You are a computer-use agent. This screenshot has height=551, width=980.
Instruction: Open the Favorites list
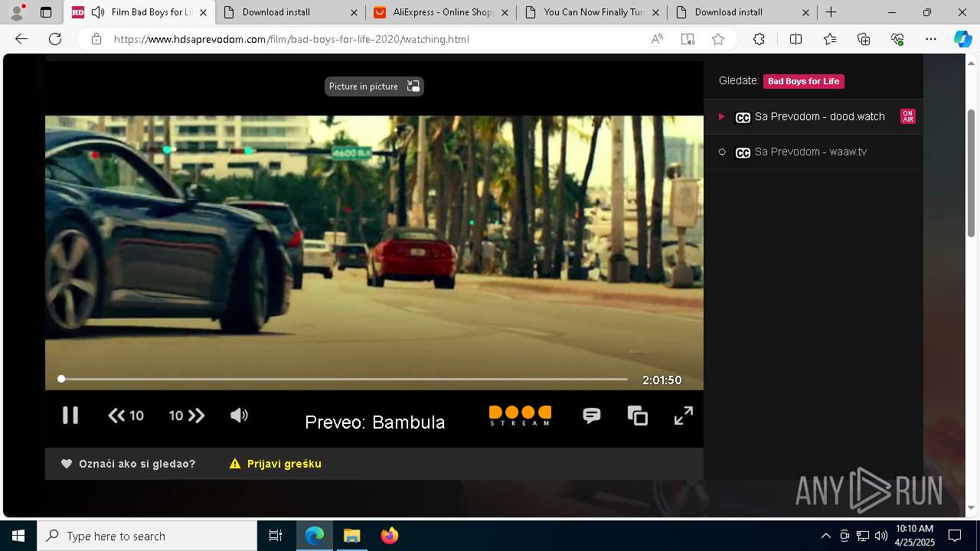click(830, 39)
